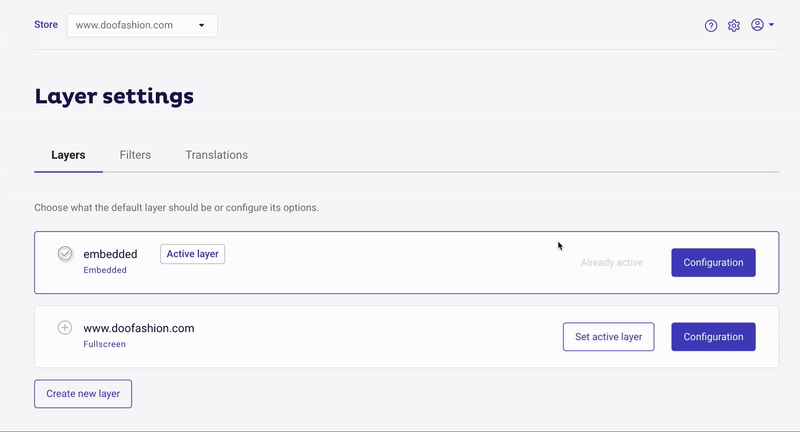The image size is (800, 432).
Task: Click the checkmark circle on embedded layer
Action: 65,253
